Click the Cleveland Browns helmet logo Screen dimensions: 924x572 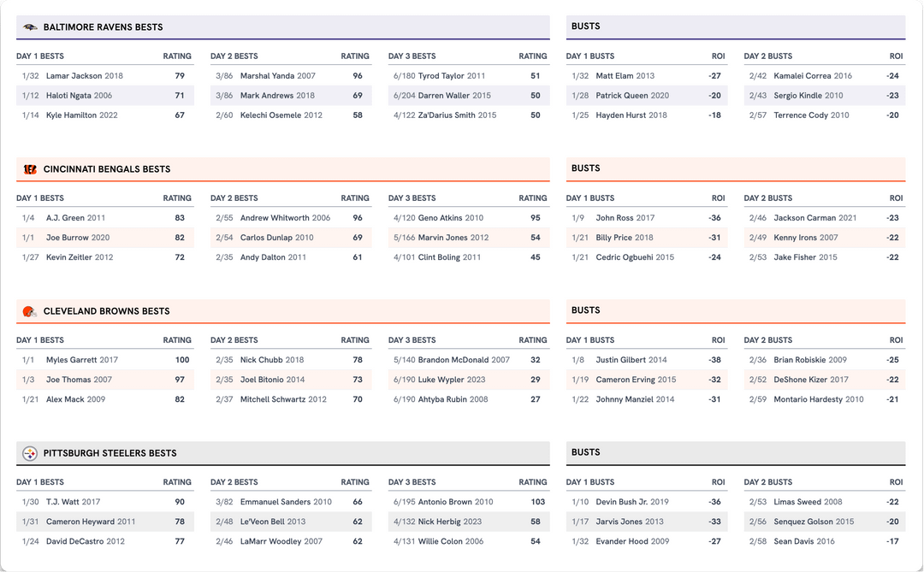(x=30, y=311)
